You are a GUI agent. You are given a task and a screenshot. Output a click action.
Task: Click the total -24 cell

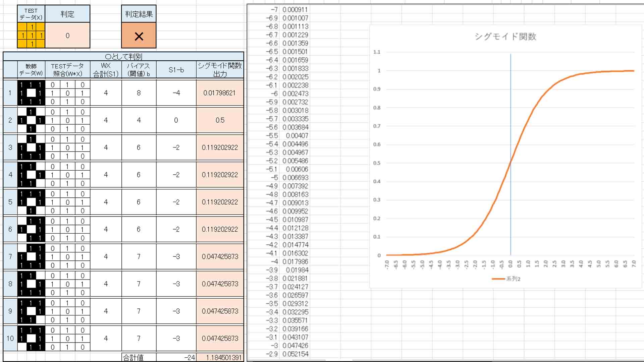pos(176,357)
